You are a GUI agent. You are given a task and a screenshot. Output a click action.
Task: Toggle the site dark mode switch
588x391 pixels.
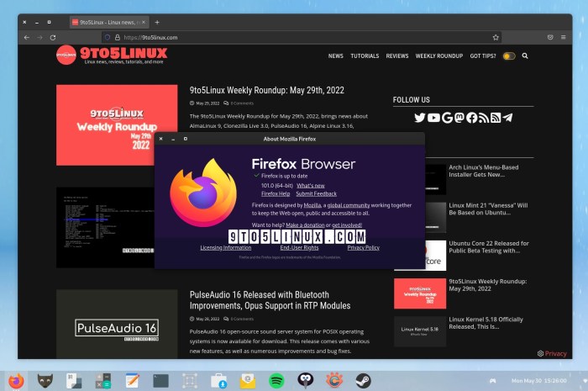[x=509, y=56]
